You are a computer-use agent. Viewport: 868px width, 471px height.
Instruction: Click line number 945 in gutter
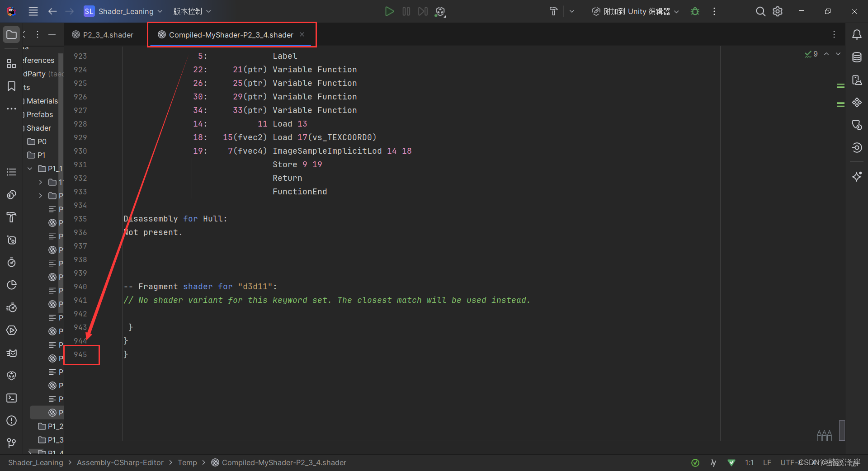[80, 354]
